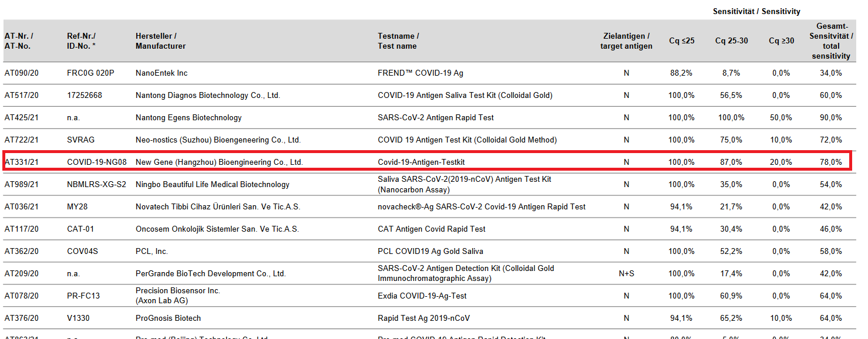
Task: Select Nantong Egens Biotechnology manufacturer
Action: pyautogui.click(x=189, y=118)
